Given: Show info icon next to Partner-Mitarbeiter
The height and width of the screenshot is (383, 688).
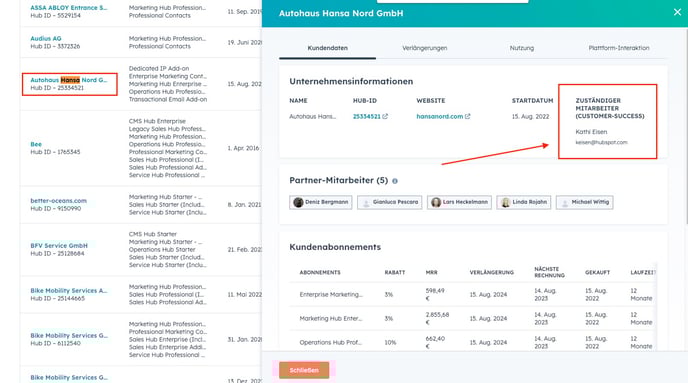Looking at the screenshot, I should pos(395,181).
